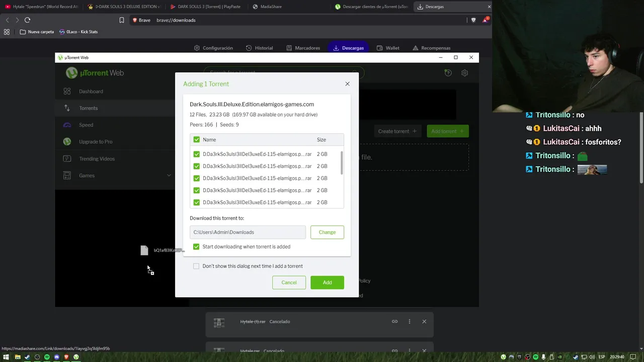The width and height of the screenshot is (644, 362).
Task: Open Trending Videos in the sidebar
Action: coord(97,159)
